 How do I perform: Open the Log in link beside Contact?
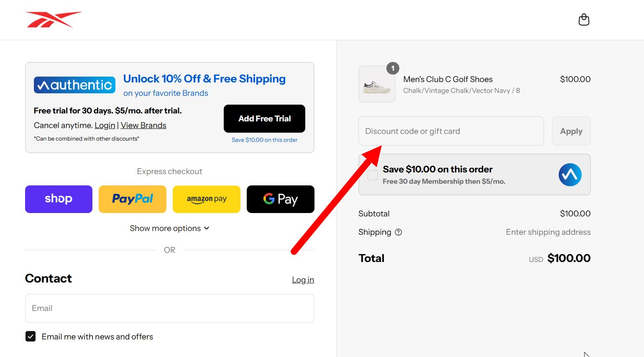tap(303, 280)
